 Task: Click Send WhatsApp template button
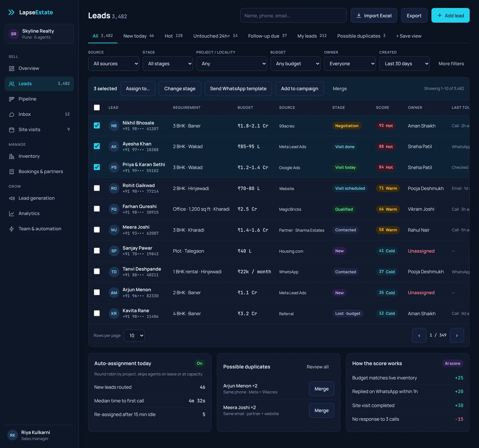(x=238, y=89)
